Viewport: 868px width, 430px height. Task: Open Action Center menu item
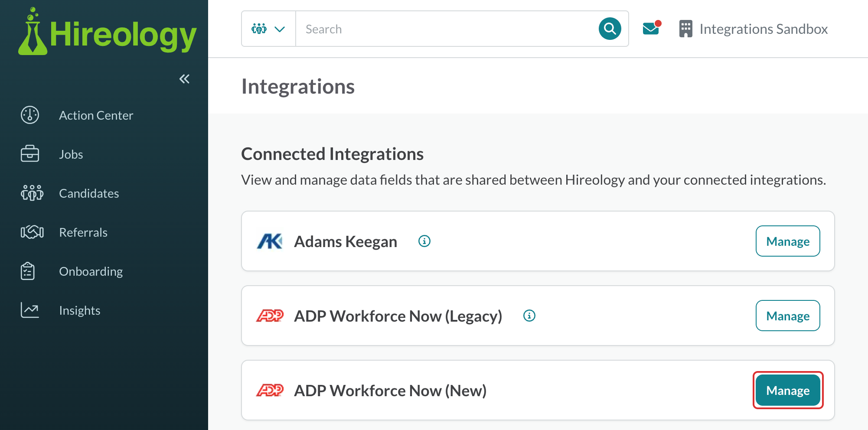point(96,115)
